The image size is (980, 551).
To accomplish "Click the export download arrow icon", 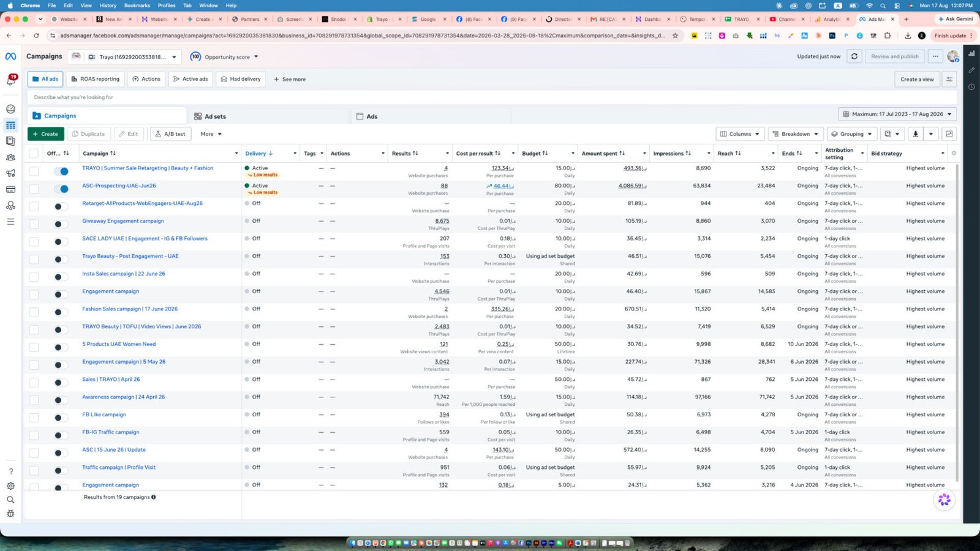I will 915,134.
